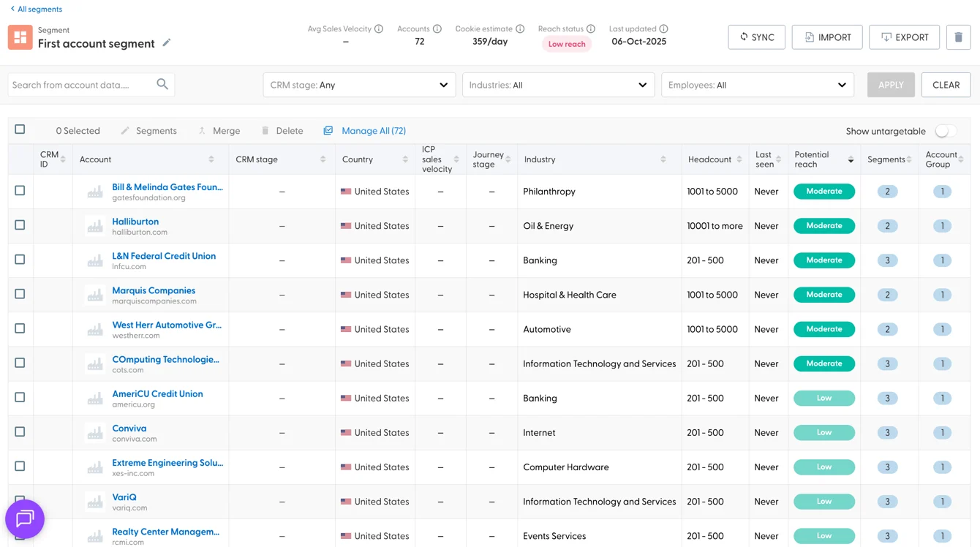Edit segment name with pencil icon
980x547 pixels.
click(x=167, y=43)
